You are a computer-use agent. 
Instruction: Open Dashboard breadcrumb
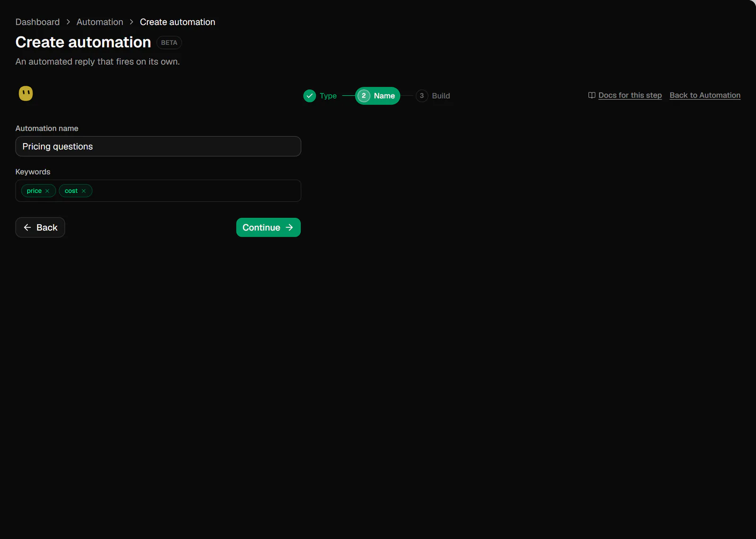pos(37,22)
